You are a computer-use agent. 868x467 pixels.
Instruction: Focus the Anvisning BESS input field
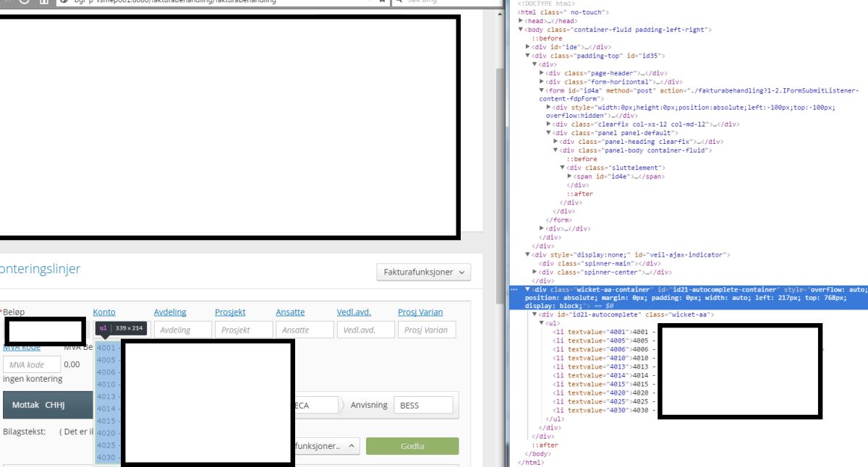click(424, 405)
